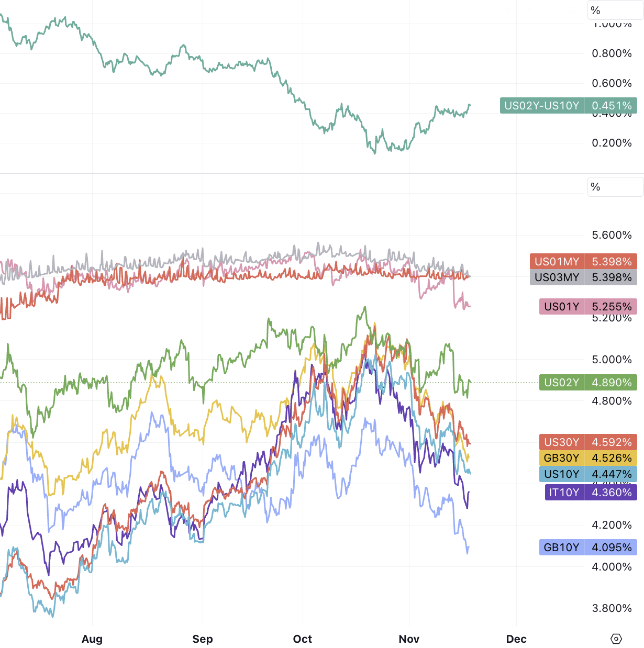Screen dimensions: 644x648
Task: Select the US02Y-US10Y spread label
Action: 542,106
